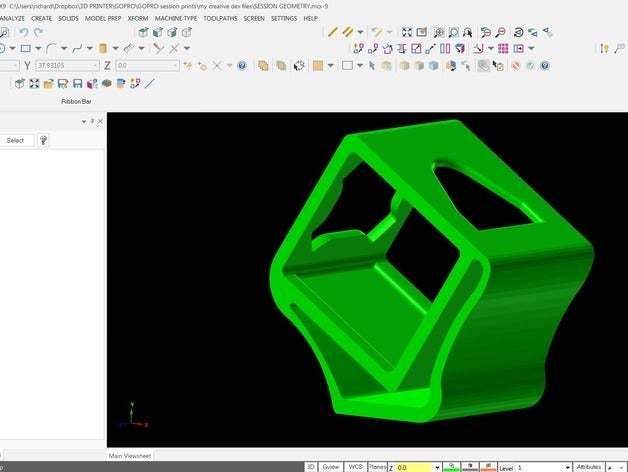628x472 pixels.
Task: Click the Xform mirror icon with two bars
Action: tap(445, 48)
